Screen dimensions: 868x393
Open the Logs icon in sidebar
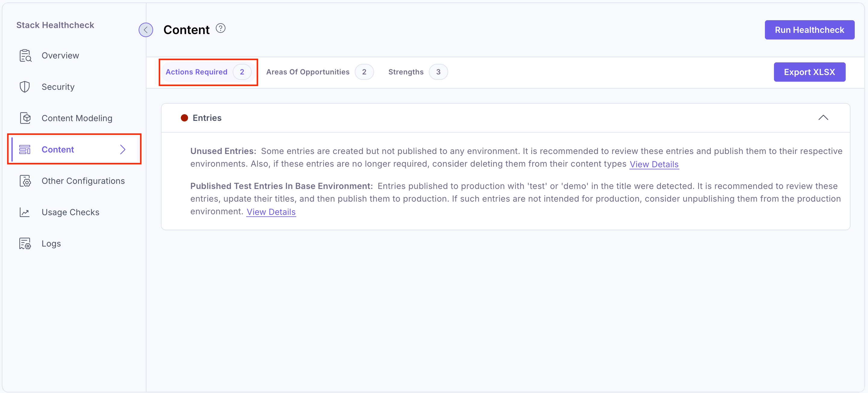25,243
